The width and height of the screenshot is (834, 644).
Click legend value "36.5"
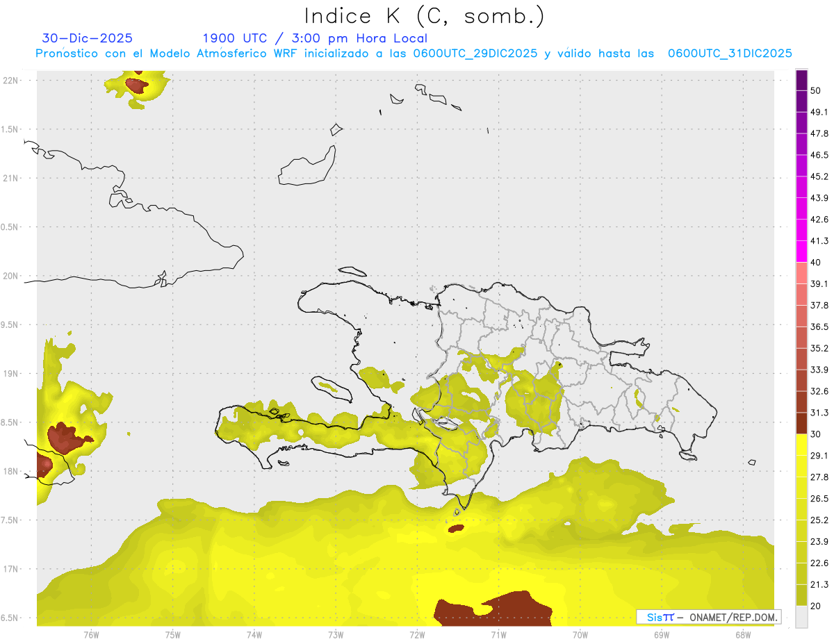(x=819, y=327)
